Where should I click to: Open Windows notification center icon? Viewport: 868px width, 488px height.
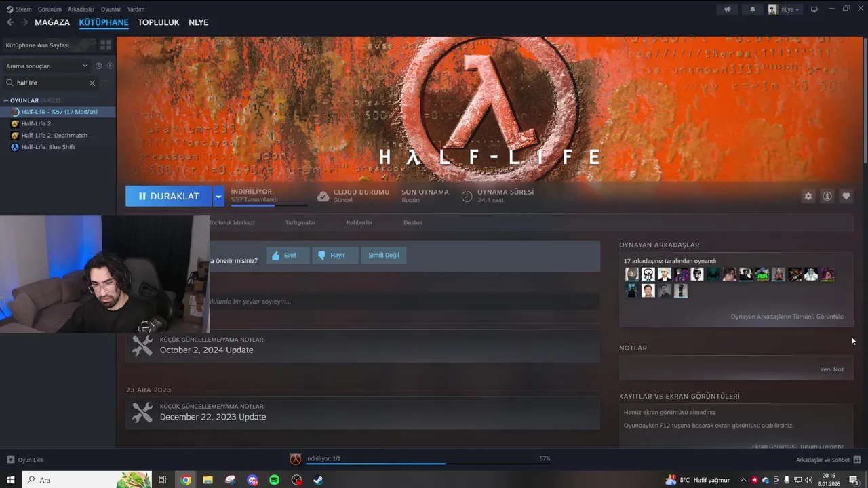[x=854, y=480]
